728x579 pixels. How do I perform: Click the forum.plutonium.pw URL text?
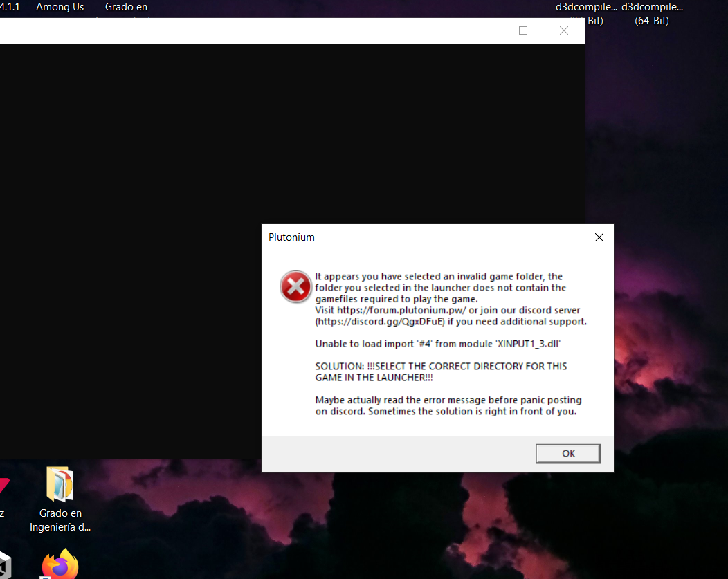(x=401, y=311)
